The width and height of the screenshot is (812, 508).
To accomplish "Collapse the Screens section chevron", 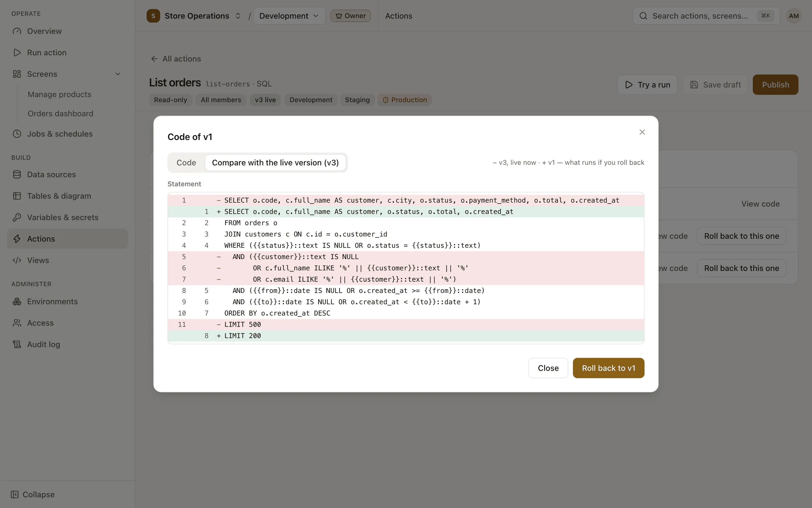I will (118, 74).
